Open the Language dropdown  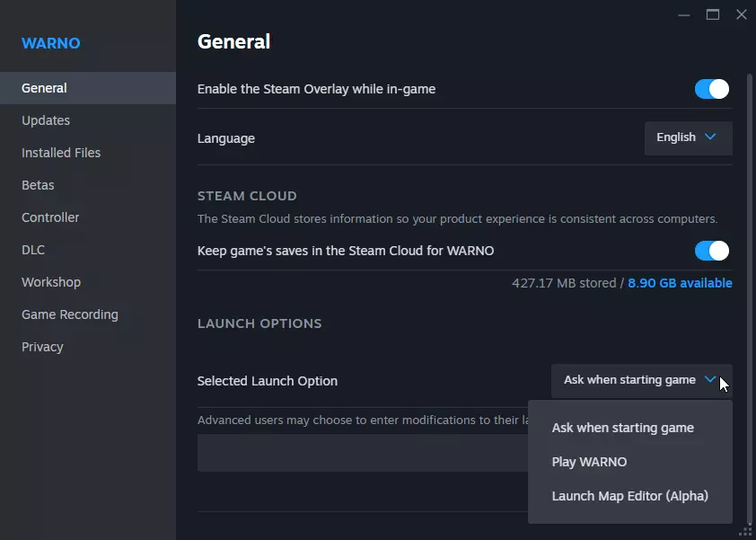[x=688, y=138]
